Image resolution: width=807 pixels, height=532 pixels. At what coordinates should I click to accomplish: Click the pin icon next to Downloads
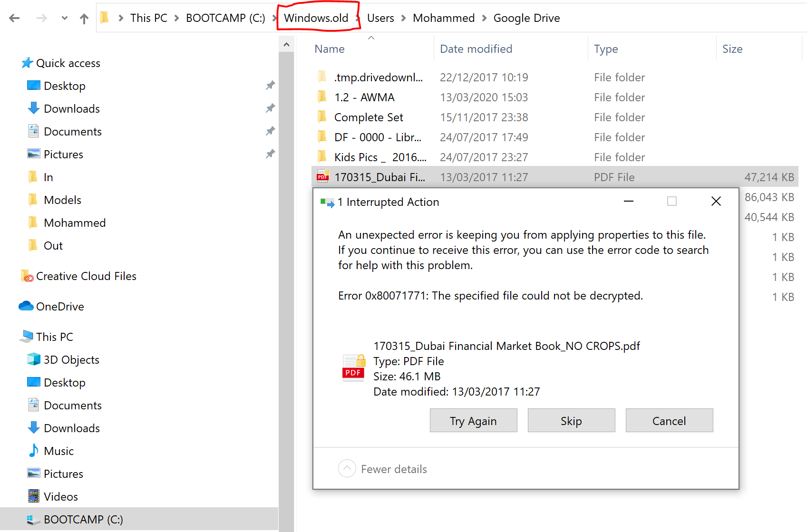(270, 108)
